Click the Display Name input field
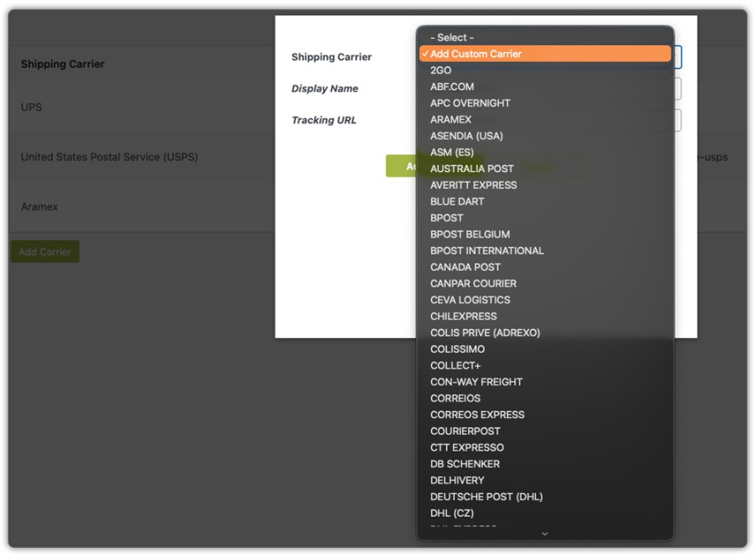The height and width of the screenshot is (554, 756). coord(677,89)
